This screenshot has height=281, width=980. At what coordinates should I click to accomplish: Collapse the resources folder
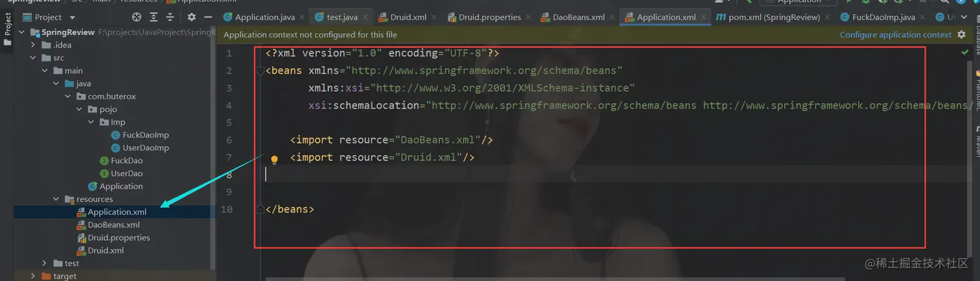[56, 199]
